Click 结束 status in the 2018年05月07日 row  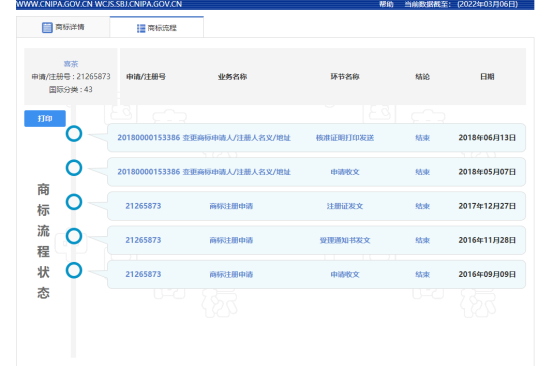pos(422,172)
